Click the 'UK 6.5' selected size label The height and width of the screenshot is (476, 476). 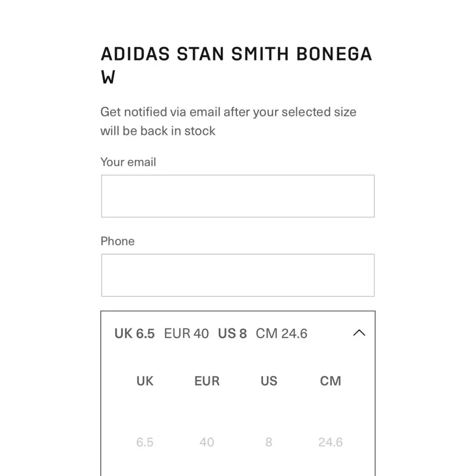click(134, 333)
